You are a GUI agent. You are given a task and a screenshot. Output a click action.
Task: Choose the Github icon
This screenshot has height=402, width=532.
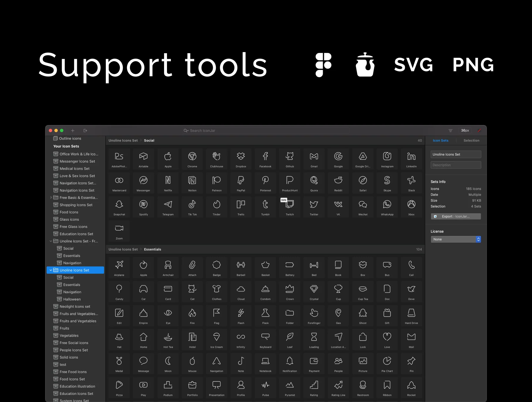[290, 159]
